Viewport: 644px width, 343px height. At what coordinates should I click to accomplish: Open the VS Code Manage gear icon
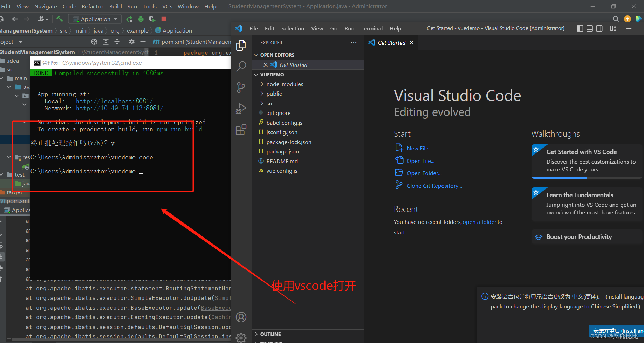[241, 338]
